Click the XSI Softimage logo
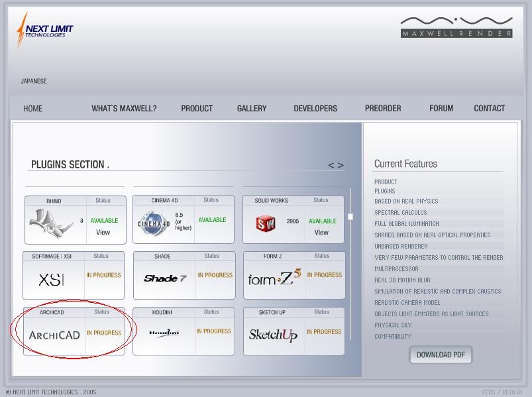532x397 pixels. coord(52,280)
